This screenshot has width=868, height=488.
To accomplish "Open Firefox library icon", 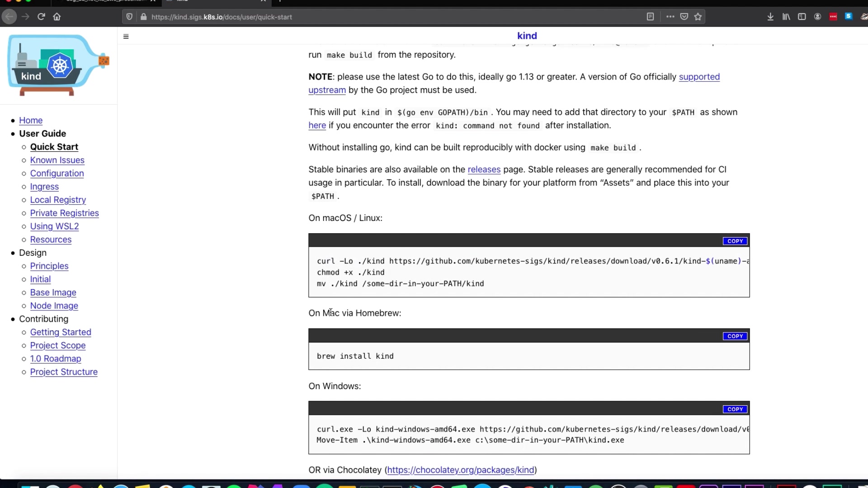I will [786, 17].
